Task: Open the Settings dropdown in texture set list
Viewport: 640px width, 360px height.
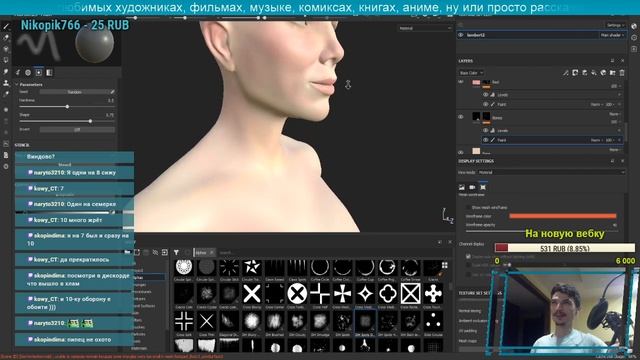Action: (616, 25)
